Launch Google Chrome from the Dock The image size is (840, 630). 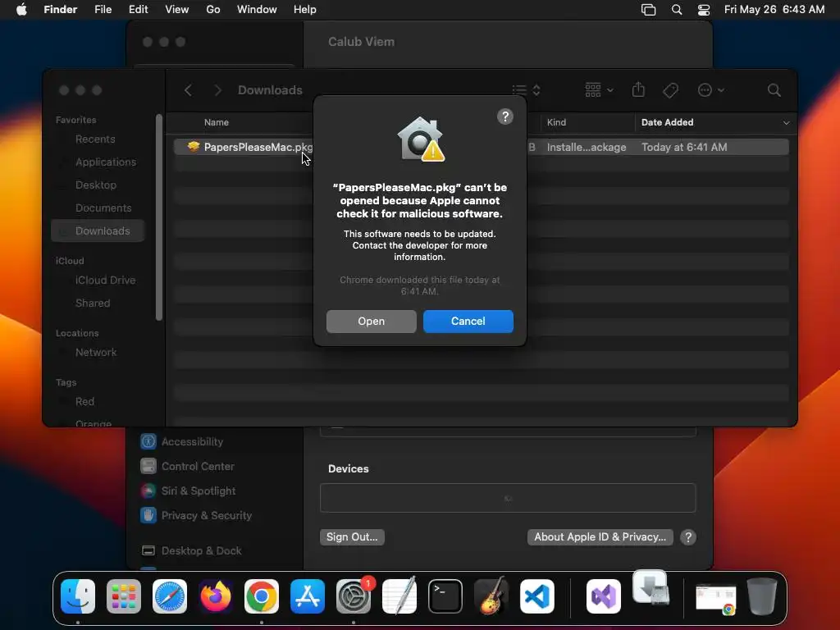(262, 596)
